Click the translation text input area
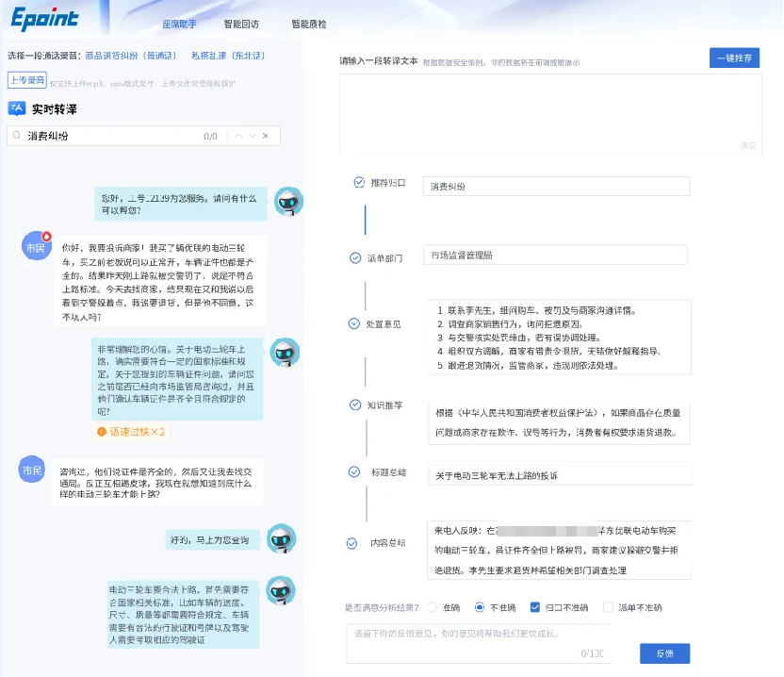Viewport: 784px width, 677px height. pos(550,114)
